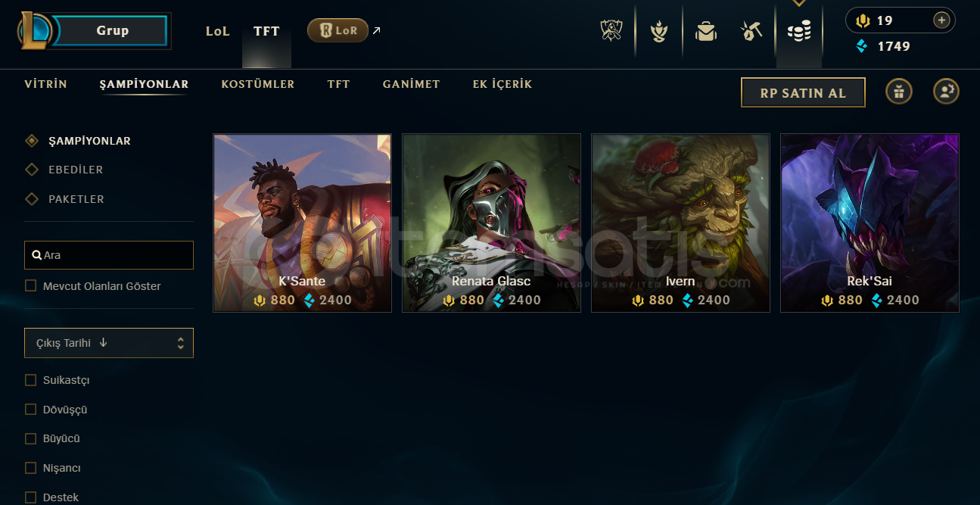Enable the Mevcut Olanları Göster checkbox
This screenshot has width=980, height=505.
pos(31,286)
